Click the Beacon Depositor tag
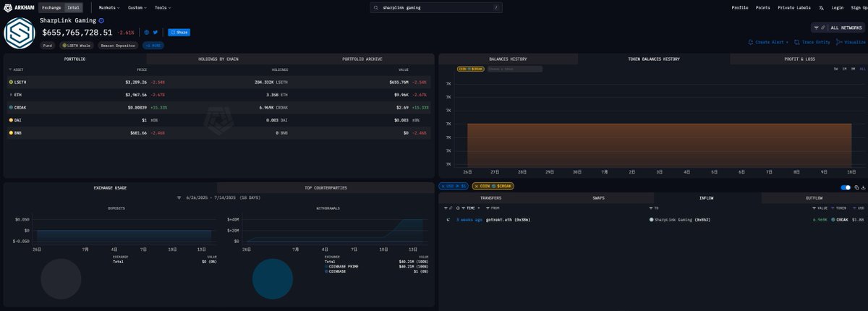 click(x=118, y=45)
